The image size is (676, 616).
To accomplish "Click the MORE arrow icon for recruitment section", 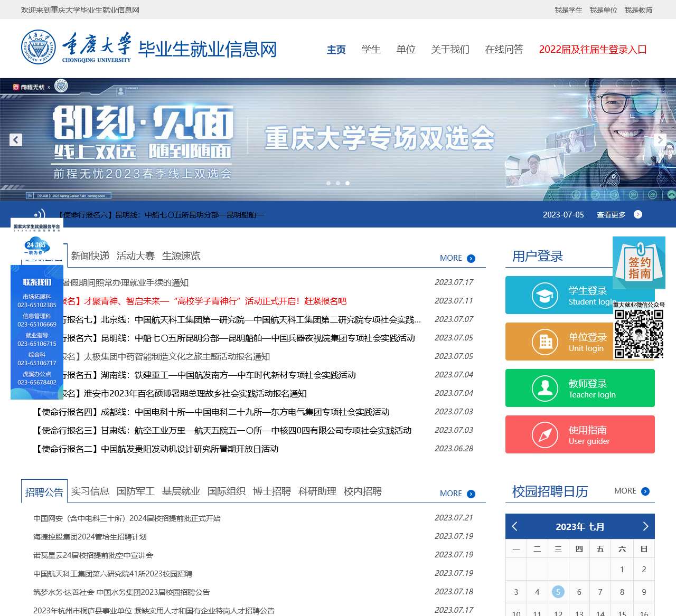I will tap(471, 494).
